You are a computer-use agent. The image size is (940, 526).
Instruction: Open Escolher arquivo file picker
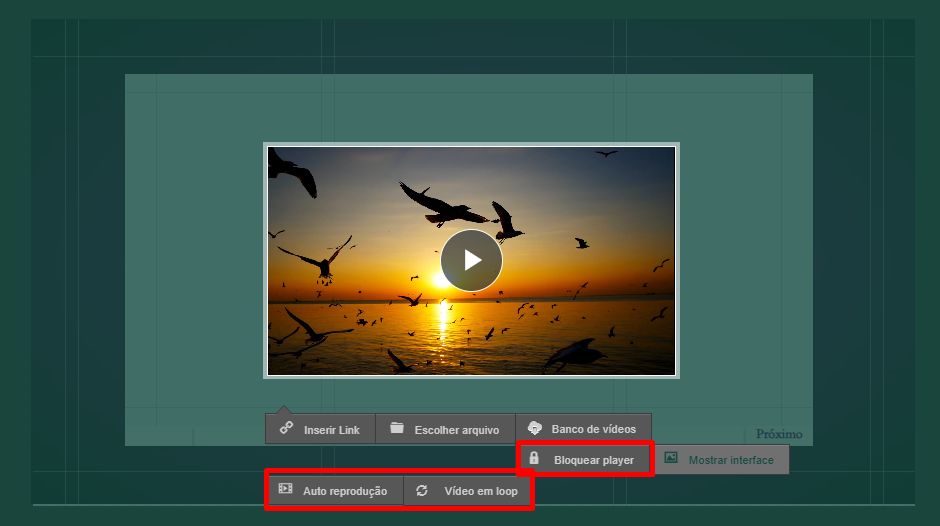[445, 429]
